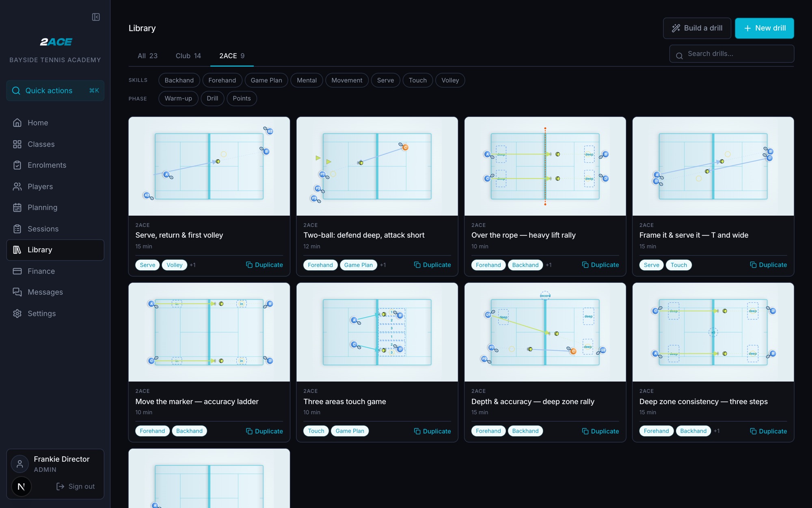Click the Classes grid icon
Screen dimensions: 812x508
coord(17,144)
